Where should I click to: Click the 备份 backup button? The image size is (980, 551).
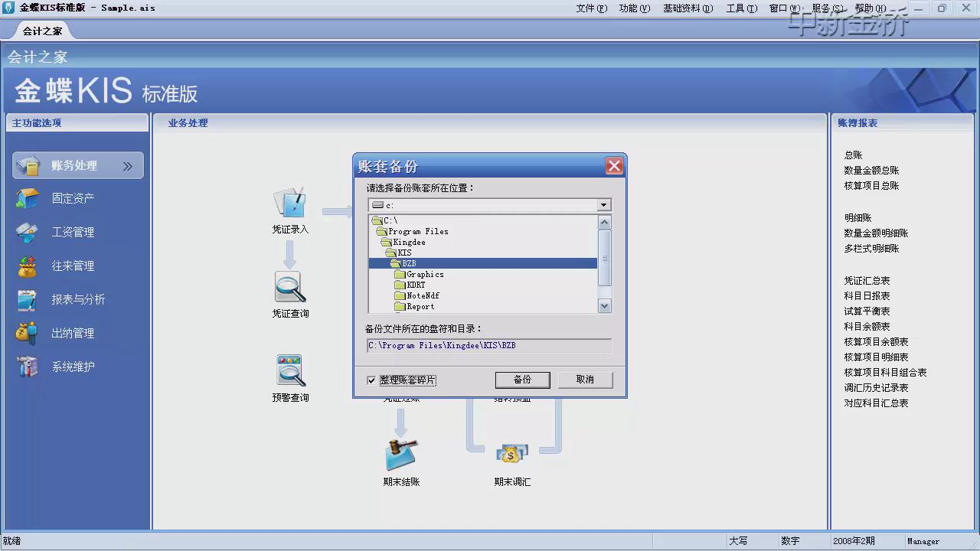pyautogui.click(x=522, y=380)
